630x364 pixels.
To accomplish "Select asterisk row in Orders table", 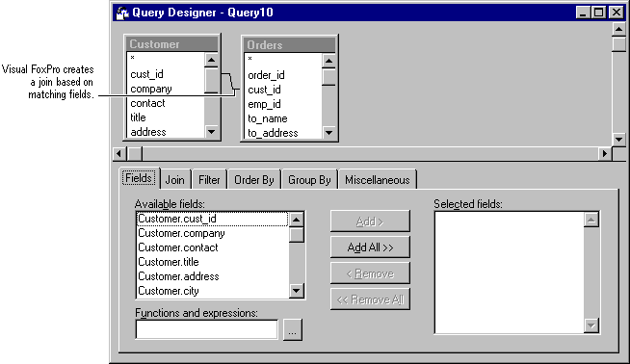I will pyautogui.click(x=283, y=60).
